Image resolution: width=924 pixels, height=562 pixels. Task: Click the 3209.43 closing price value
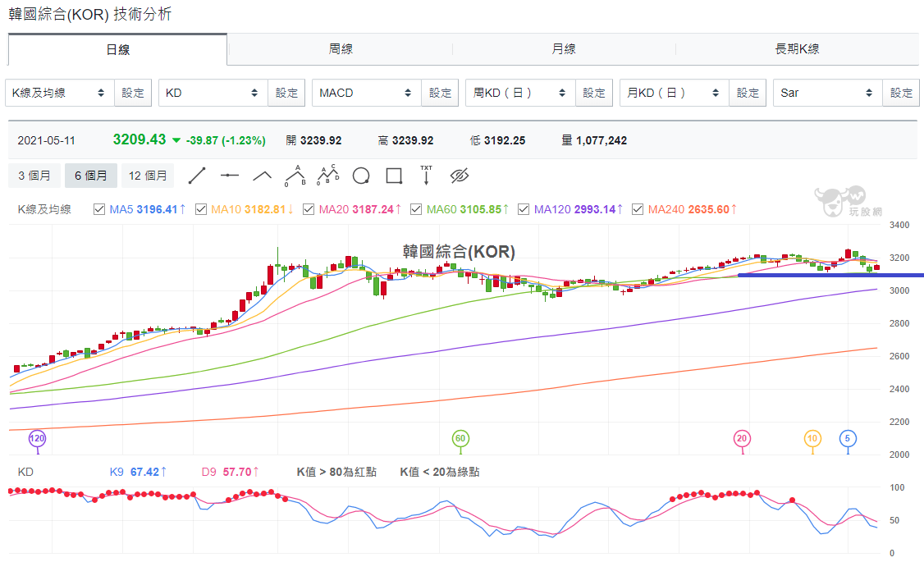coord(140,139)
